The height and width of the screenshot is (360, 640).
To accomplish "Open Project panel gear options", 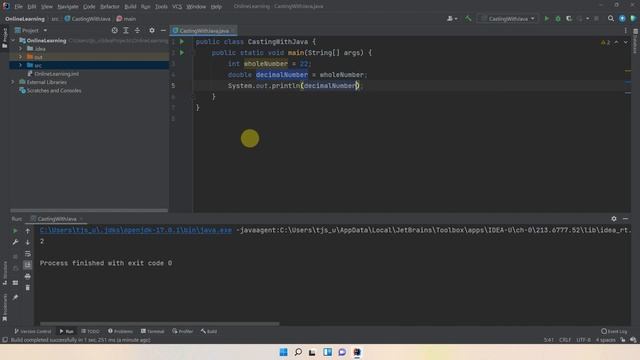I will [x=152, y=31].
